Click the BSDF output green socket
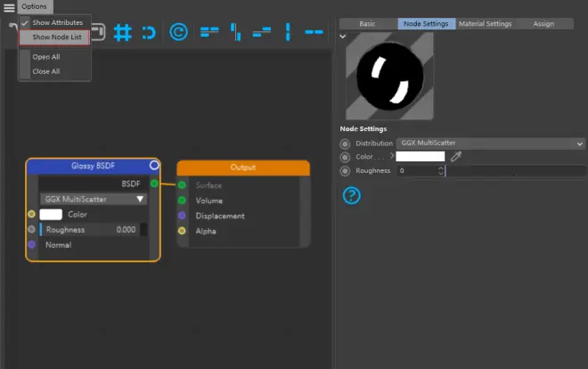 coord(154,184)
